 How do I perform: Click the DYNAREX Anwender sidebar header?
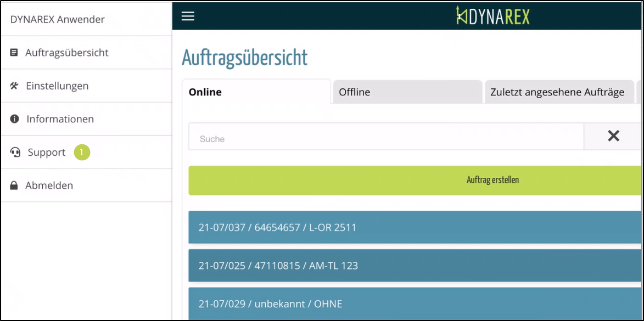pos(58,20)
